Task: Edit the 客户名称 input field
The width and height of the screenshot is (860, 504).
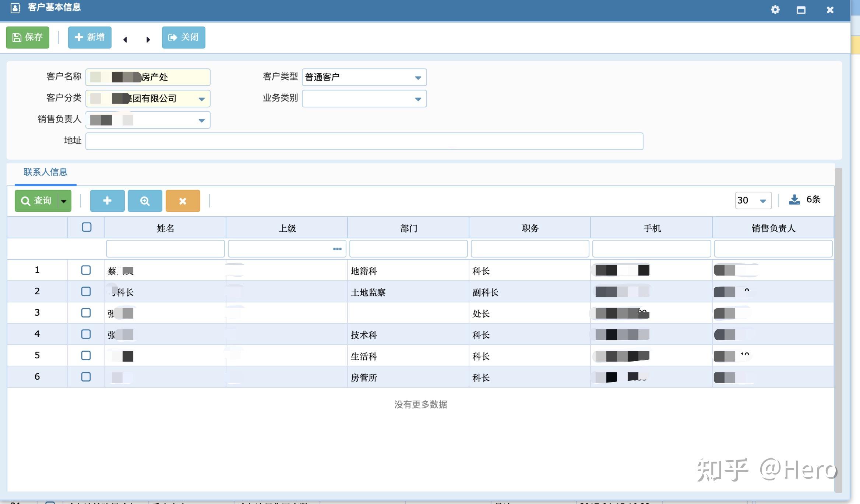Action: tap(148, 77)
